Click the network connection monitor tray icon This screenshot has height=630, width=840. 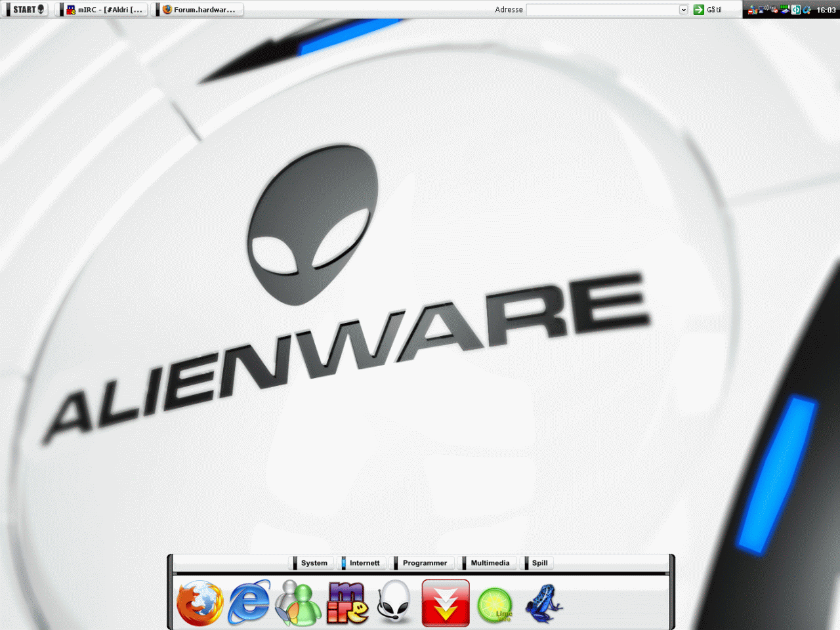click(x=763, y=10)
